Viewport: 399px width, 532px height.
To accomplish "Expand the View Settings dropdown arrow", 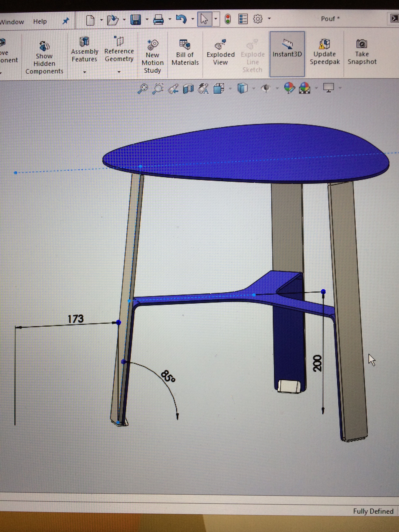I will click(340, 88).
